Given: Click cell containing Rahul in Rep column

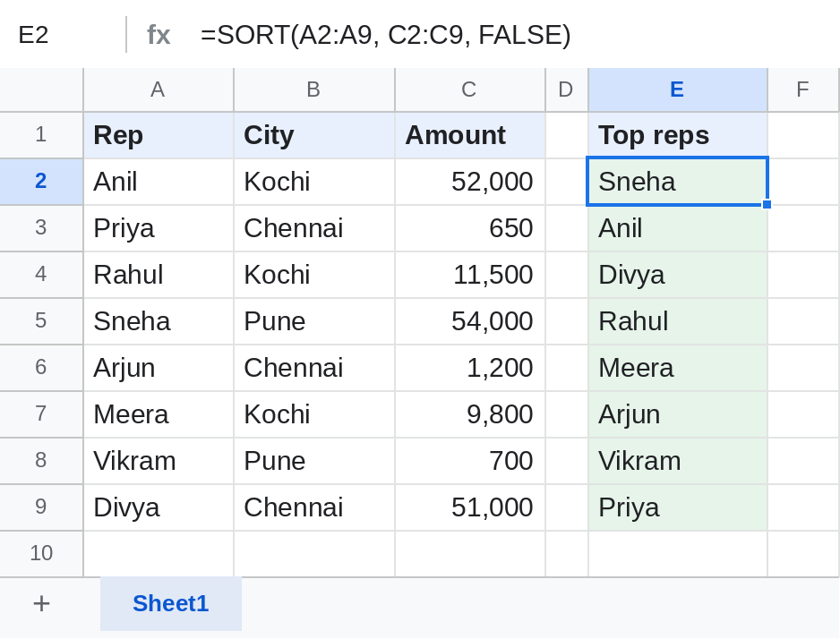Looking at the screenshot, I should click(x=159, y=275).
